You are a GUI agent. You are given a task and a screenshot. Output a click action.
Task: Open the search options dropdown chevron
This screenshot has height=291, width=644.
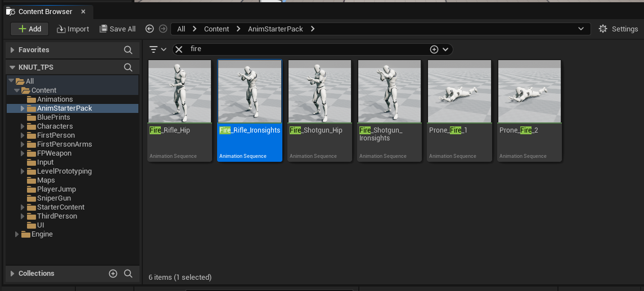point(445,49)
